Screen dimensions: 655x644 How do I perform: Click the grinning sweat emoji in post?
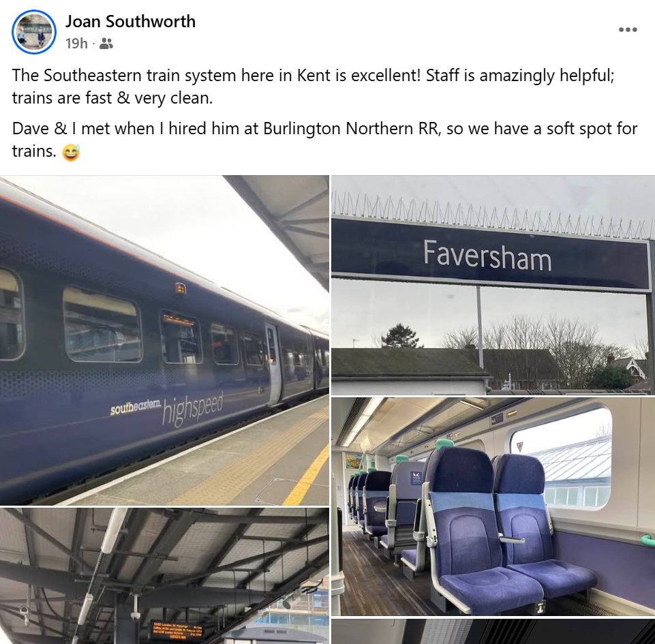[71, 153]
